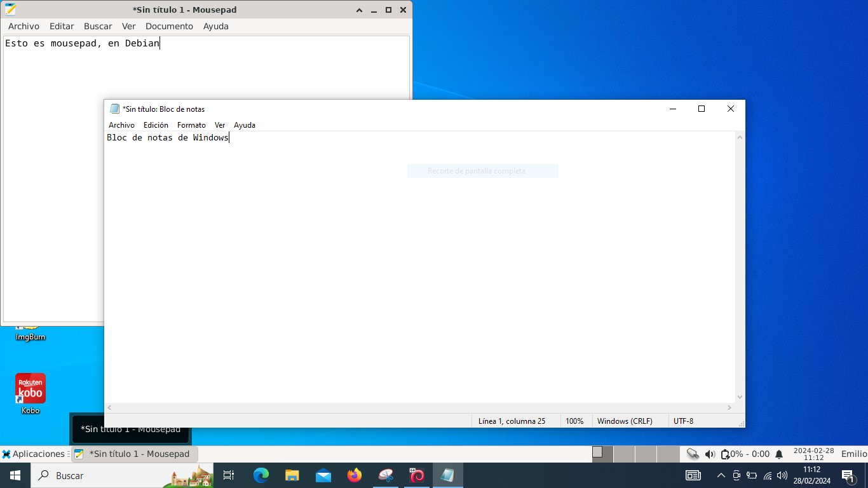Open Ayuda menu in Bloc de notas
This screenshot has width=868, height=488.
[x=245, y=125]
